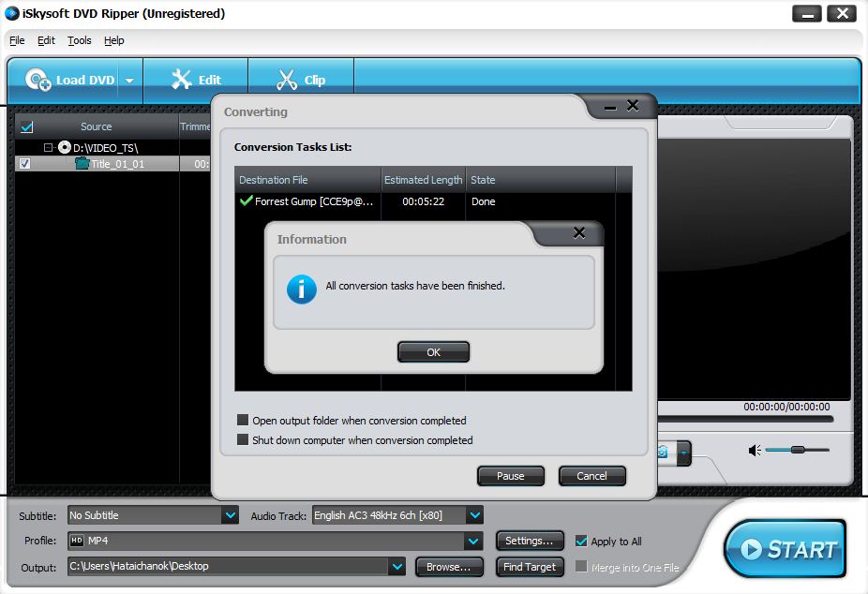Click the blue information icon
The height and width of the screenshot is (594, 868).
click(302, 290)
